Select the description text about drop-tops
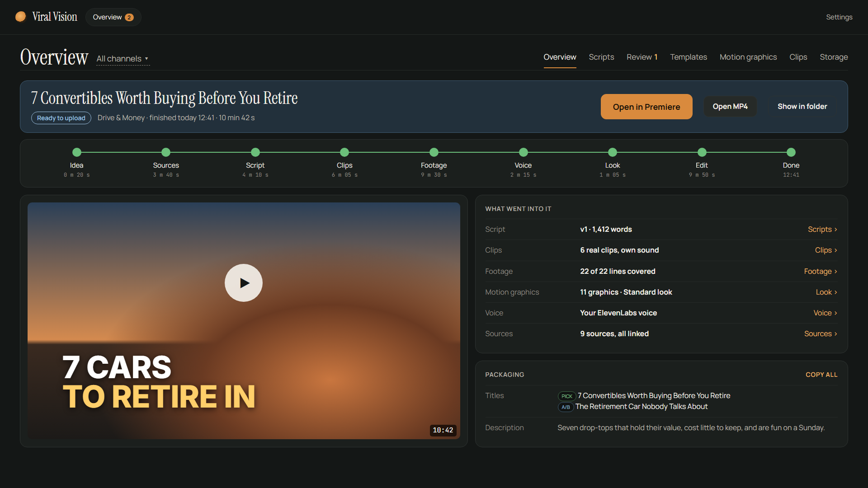868x488 pixels. click(x=691, y=428)
